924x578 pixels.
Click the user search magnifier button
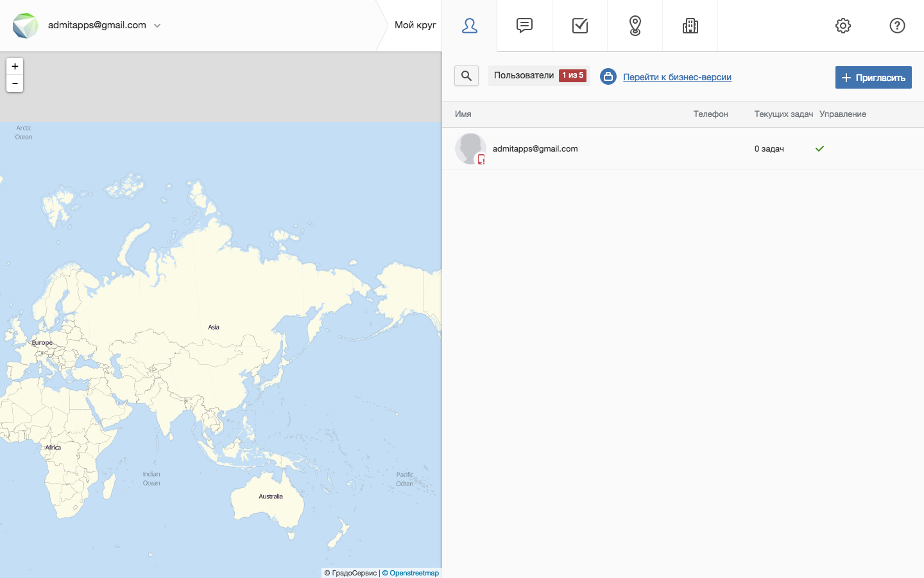pyautogui.click(x=466, y=76)
